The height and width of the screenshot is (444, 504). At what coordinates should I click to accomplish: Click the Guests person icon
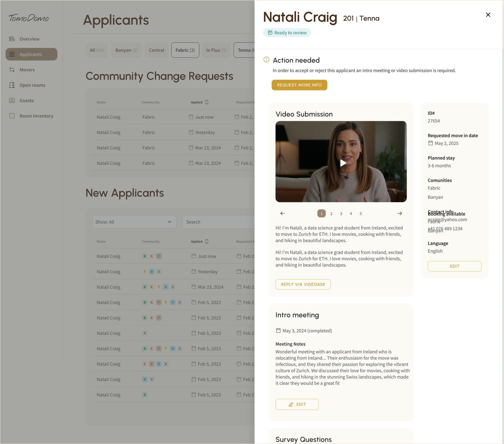coord(12,100)
